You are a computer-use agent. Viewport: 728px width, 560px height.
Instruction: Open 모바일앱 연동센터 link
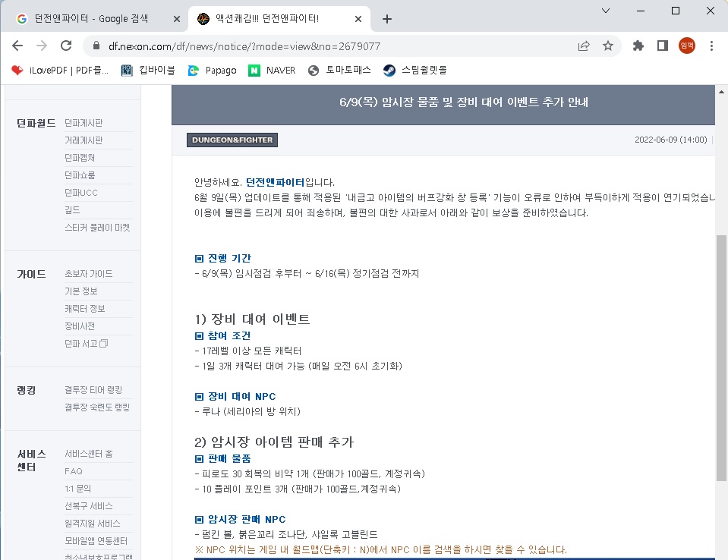tap(96, 540)
